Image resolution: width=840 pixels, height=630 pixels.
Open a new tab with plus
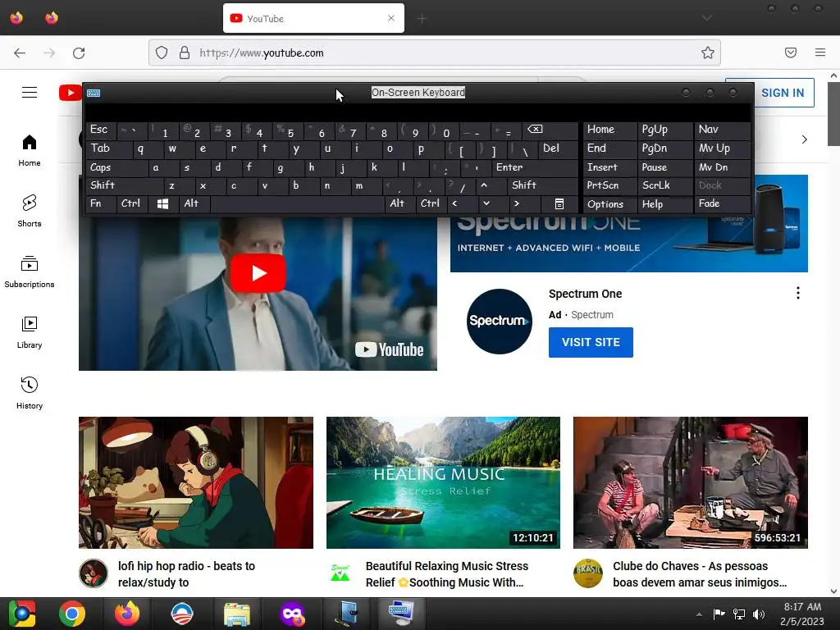click(422, 19)
